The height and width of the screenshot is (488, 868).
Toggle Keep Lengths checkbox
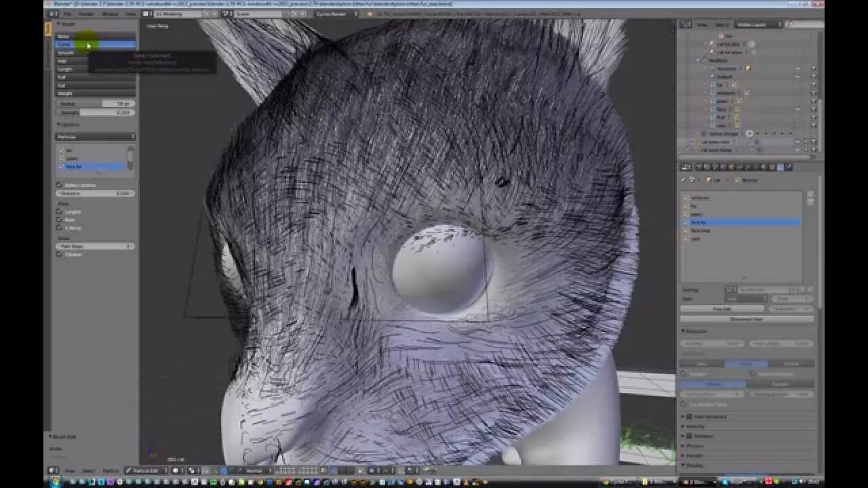(x=59, y=211)
